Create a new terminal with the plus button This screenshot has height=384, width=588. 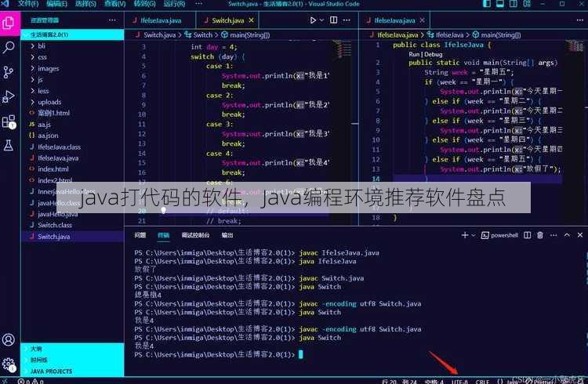pos(465,235)
